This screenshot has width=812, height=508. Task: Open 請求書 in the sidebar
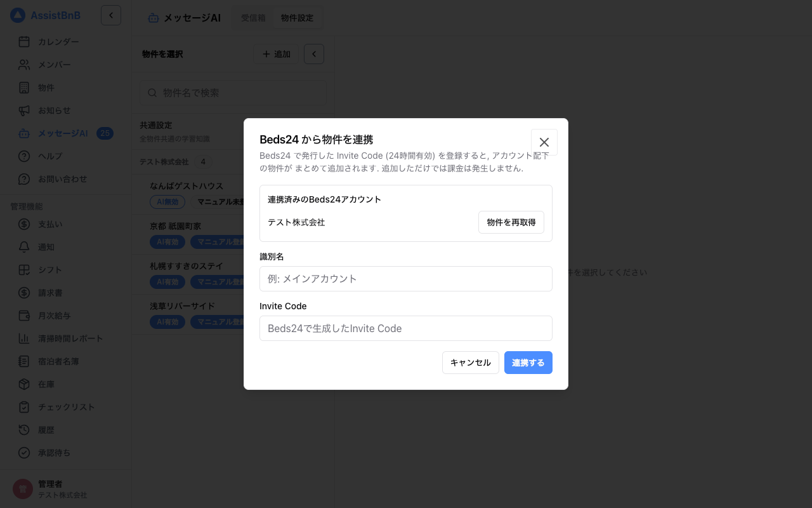(x=66, y=293)
